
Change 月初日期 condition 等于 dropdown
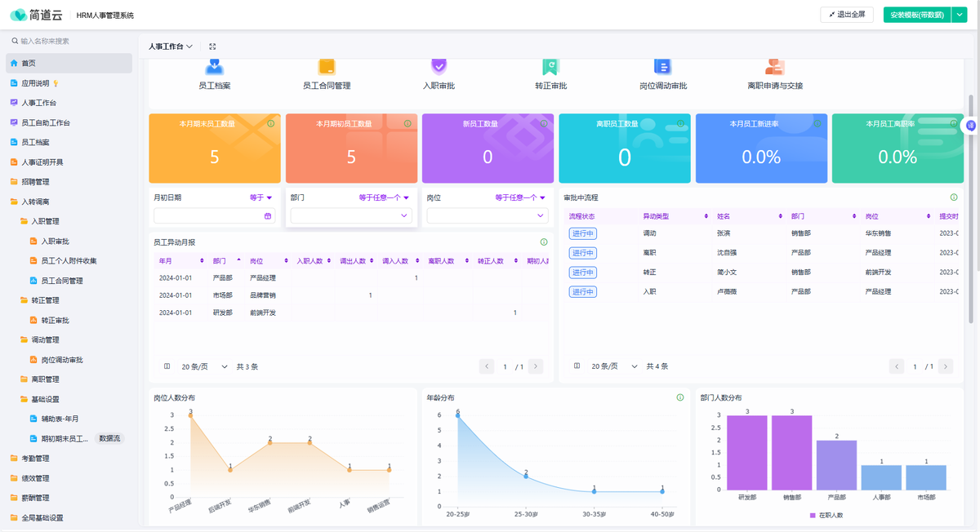point(261,197)
